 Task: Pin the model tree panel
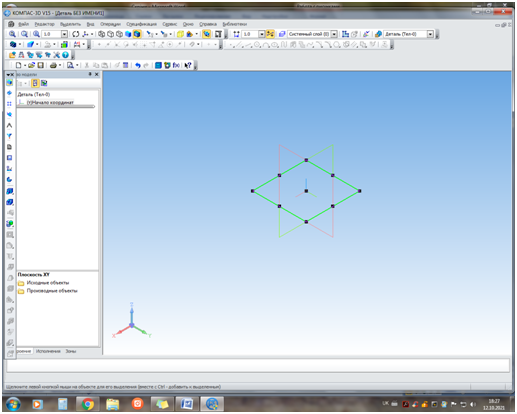(90, 74)
